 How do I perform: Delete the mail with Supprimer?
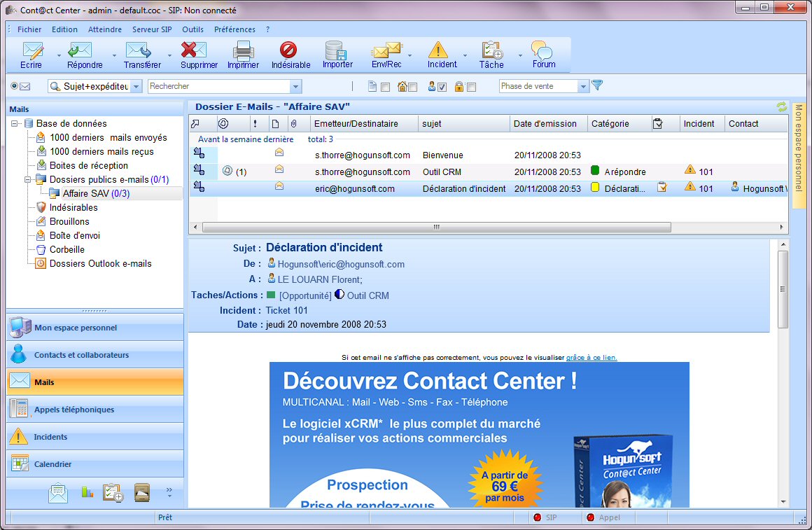194,51
